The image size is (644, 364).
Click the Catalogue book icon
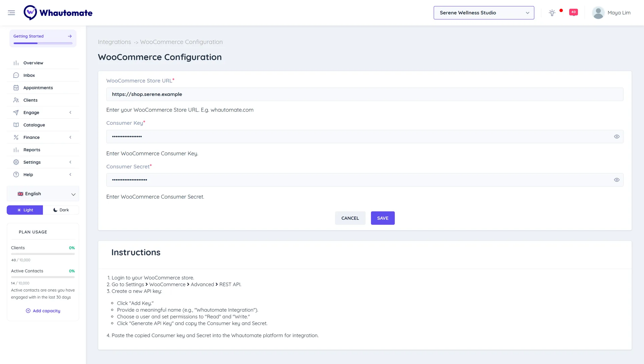(x=16, y=125)
